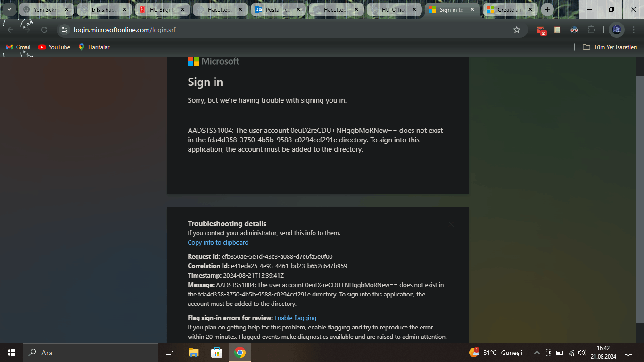Screen dimensions: 644x362
Task: Open the Windows Start menu
Action: pos(11,353)
